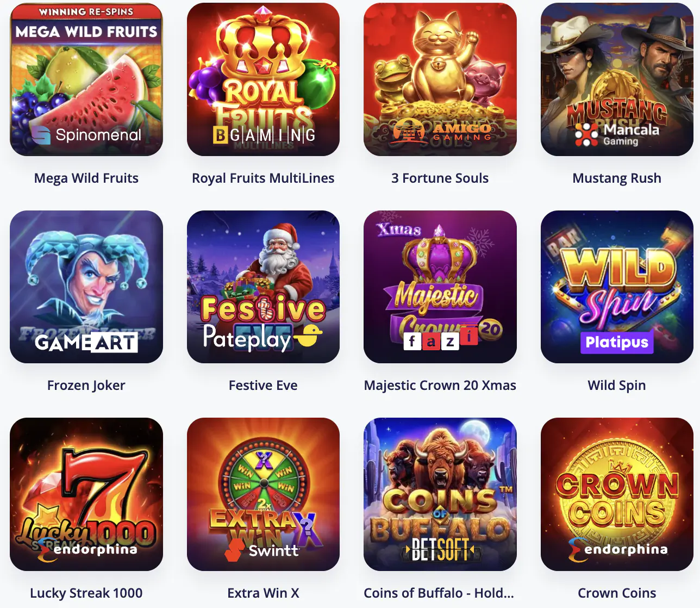Image resolution: width=700 pixels, height=608 pixels.
Task: Click the Crown Coins title text
Action: 617,593
